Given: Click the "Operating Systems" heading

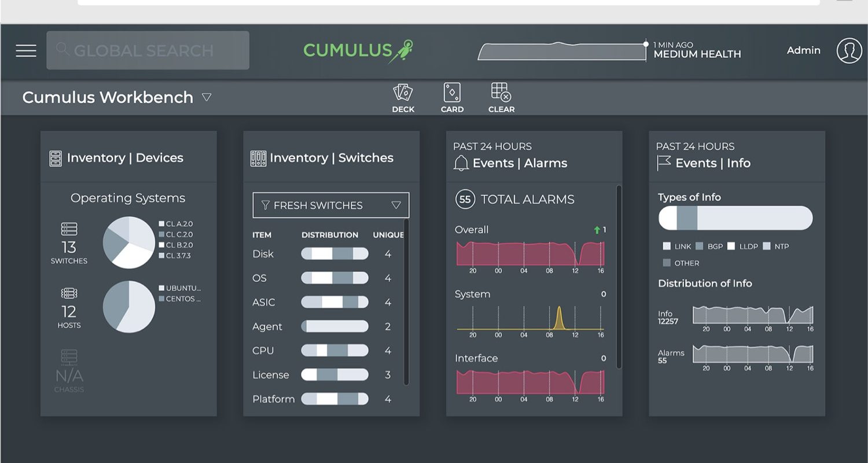Looking at the screenshot, I should [128, 198].
